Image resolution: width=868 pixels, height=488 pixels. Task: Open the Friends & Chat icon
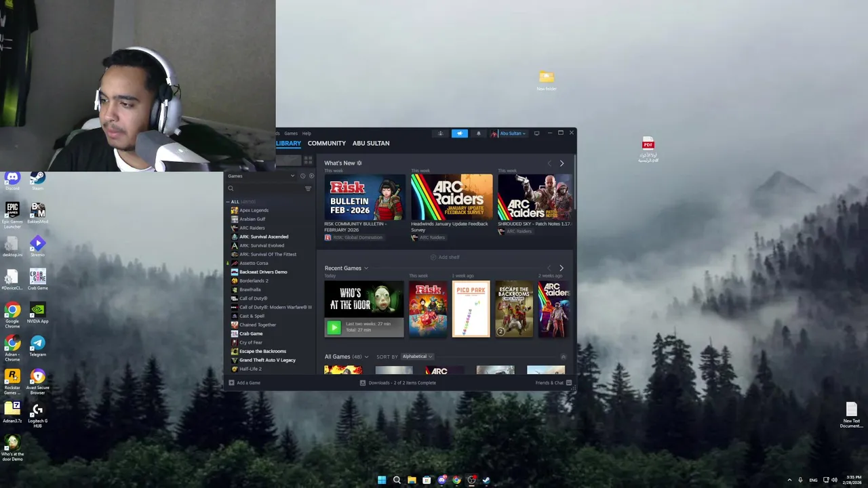tap(569, 383)
